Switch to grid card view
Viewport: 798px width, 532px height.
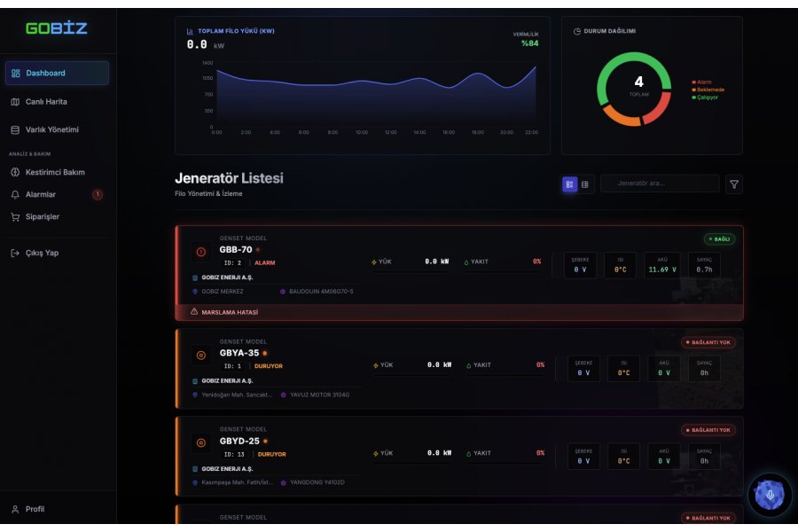569,184
